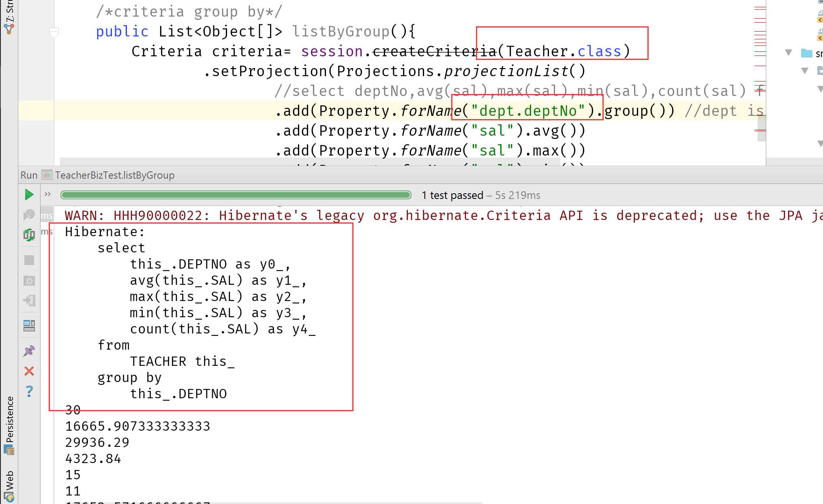This screenshot has width=823, height=504.
Task: Click 'count(this_.SAL) as y4_' console line
Action: (x=223, y=329)
